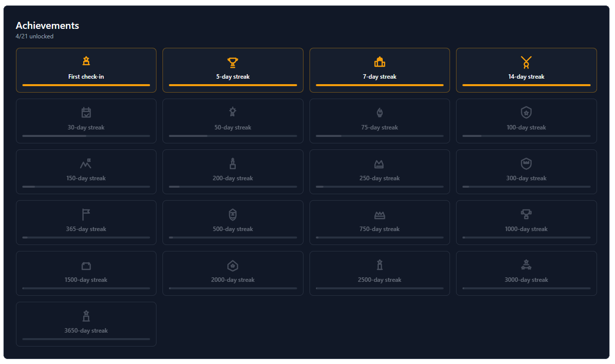Open the 2500-day streak achievement
615x364 pixels.
pos(379,273)
